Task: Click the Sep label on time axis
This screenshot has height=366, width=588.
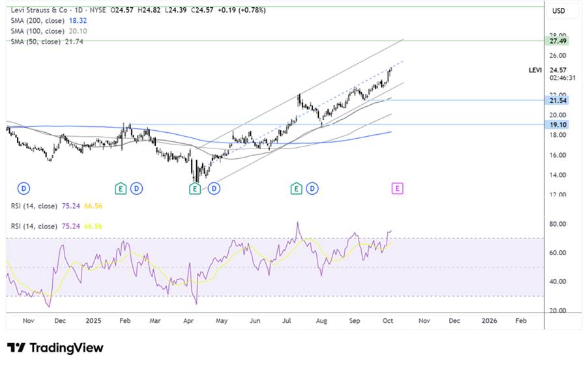Action: [355, 320]
